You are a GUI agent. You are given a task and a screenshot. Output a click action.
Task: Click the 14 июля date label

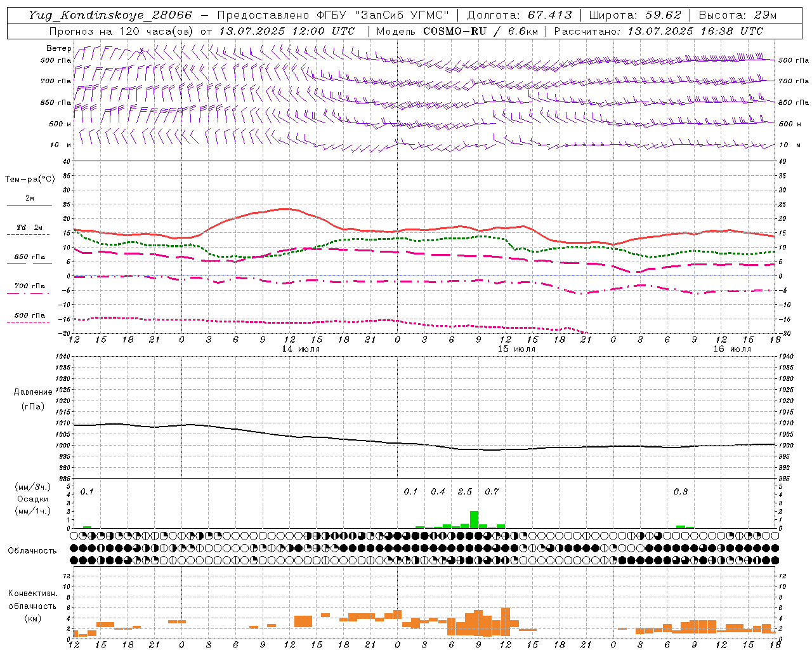point(301,349)
